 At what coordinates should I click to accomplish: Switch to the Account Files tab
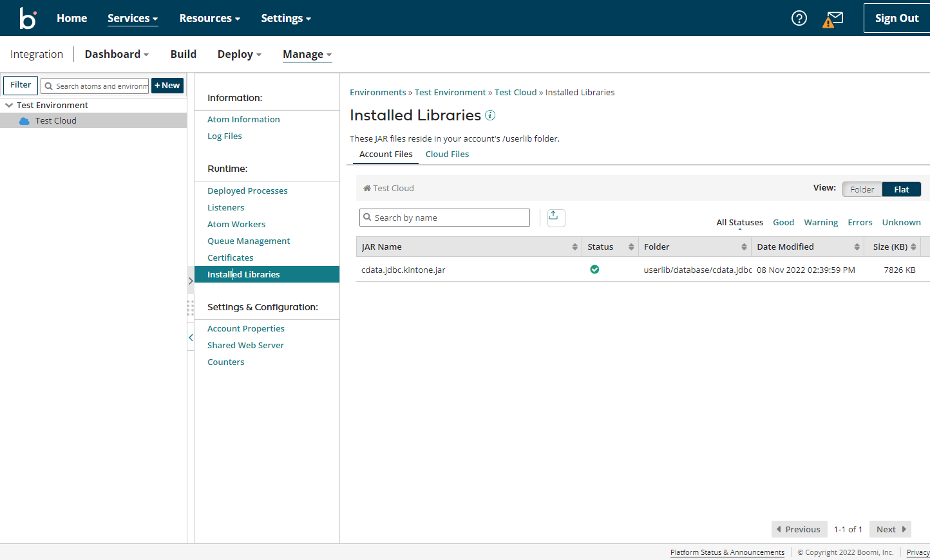point(386,154)
